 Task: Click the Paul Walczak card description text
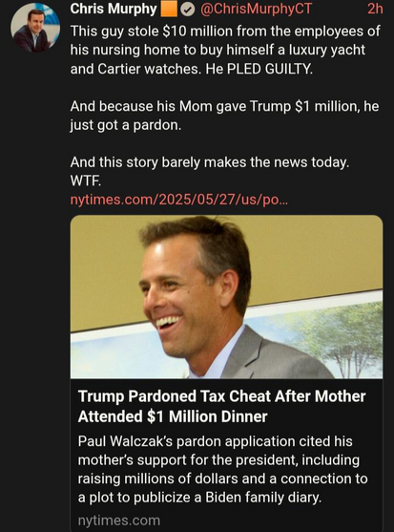(x=222, y=469)
